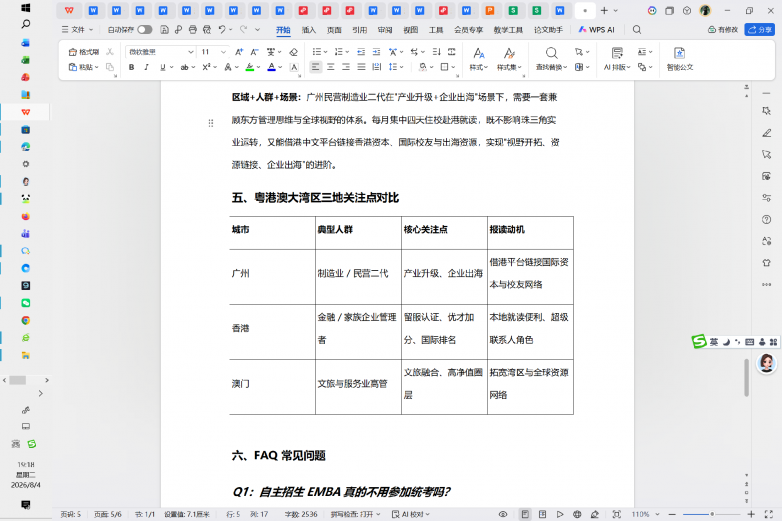Click the eye-protection mode icon in status bar
782x521 pixels.
pyautogui.click(x=503, y=514)
